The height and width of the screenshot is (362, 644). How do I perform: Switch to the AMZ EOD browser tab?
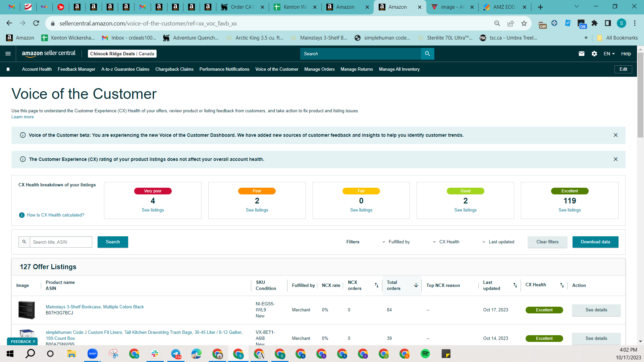504,7
